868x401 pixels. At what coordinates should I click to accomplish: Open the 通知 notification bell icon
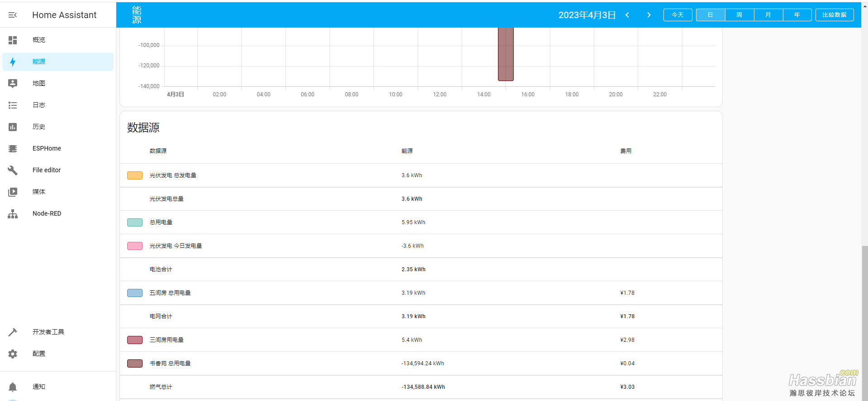tap(13, 387)
